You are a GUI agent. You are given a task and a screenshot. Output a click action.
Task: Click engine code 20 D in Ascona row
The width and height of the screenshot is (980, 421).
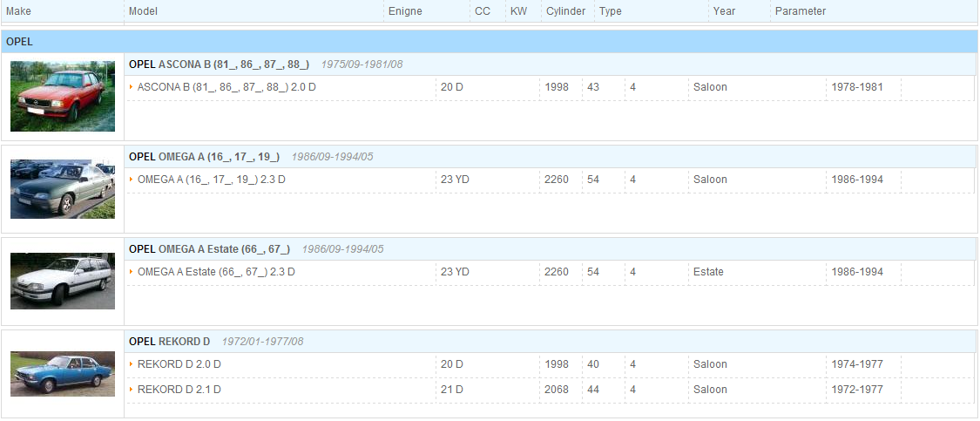point(452,87)
